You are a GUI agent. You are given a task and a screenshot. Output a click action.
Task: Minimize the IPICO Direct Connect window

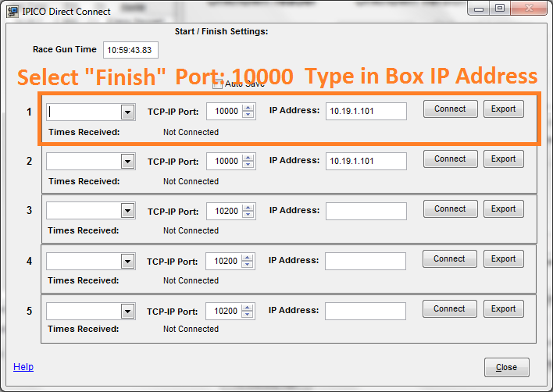click(x=479, y=9)
